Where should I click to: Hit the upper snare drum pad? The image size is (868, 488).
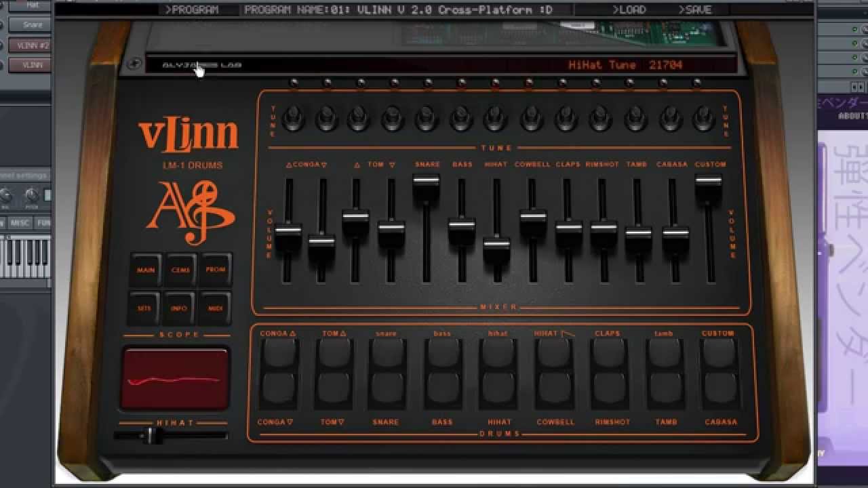coord(388,353)
